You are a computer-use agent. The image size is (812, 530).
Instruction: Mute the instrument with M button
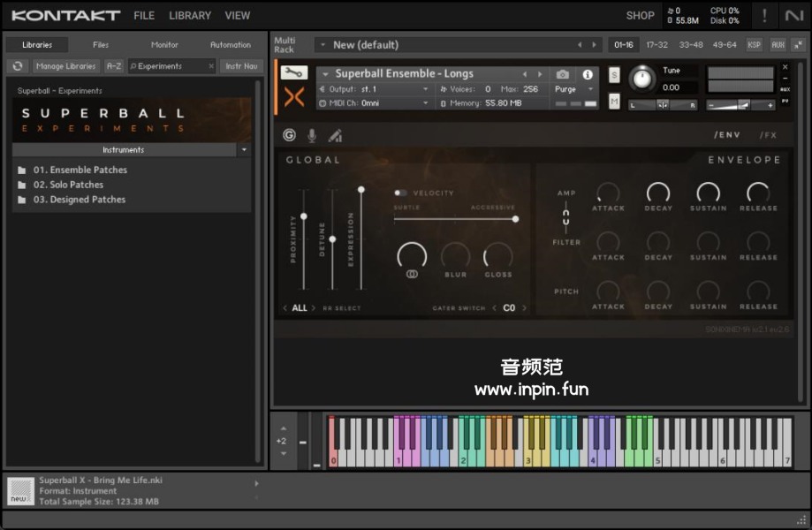[x=614, y=102]
